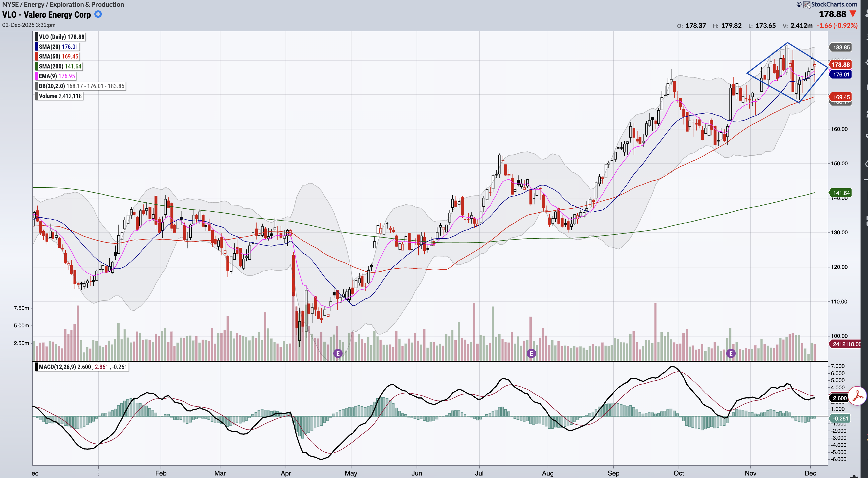Open the Exploration & Production breadcrumb
The height and width of the screenshot is (478, 868).
click(x=87, y=4)
